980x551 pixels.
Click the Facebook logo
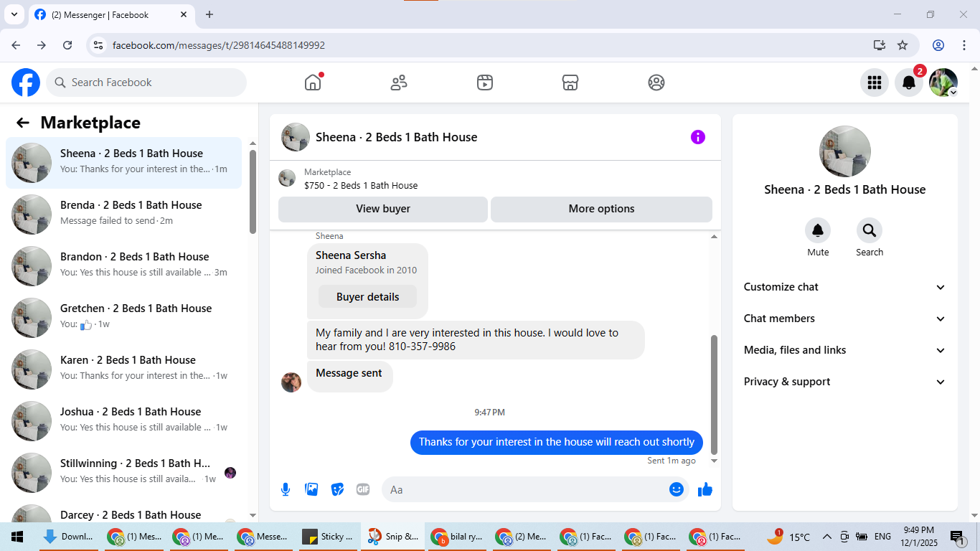coord(26,83)
